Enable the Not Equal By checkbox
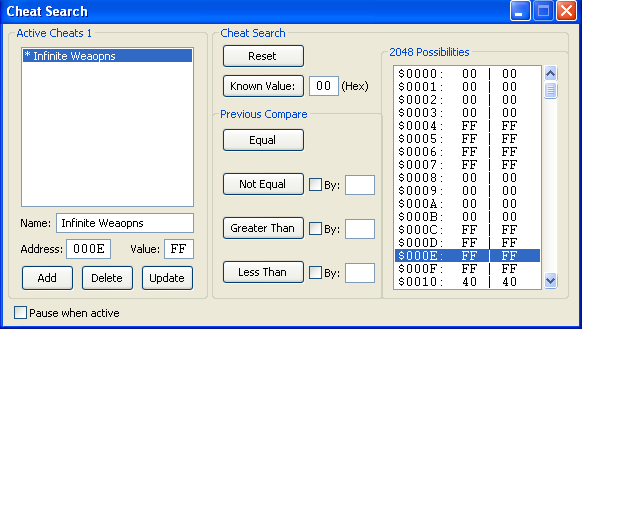Image resolution: width=640 pixels, height=512 pixels. pyautogui.click(x=315, y=185)
